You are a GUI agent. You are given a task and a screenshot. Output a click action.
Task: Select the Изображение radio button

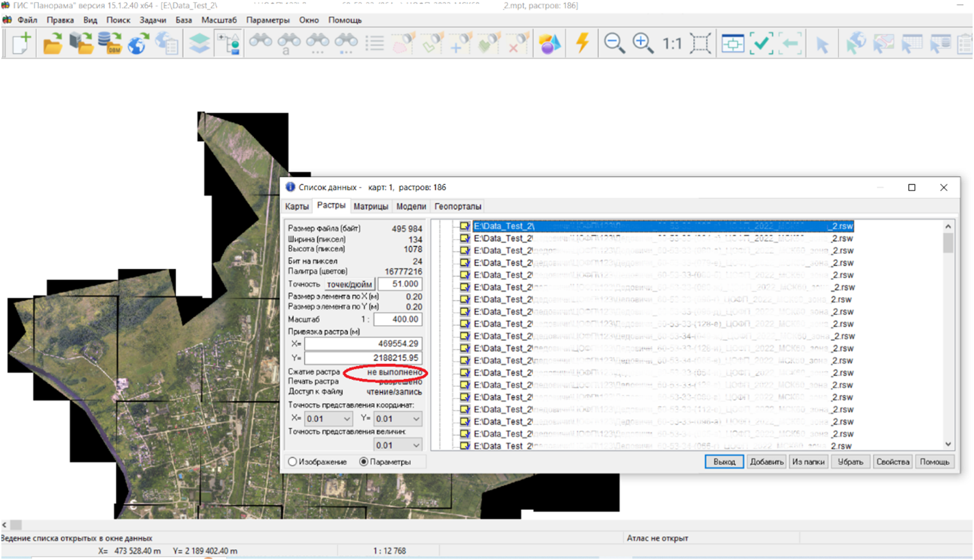pyautogui.click(x=293, y=462)
